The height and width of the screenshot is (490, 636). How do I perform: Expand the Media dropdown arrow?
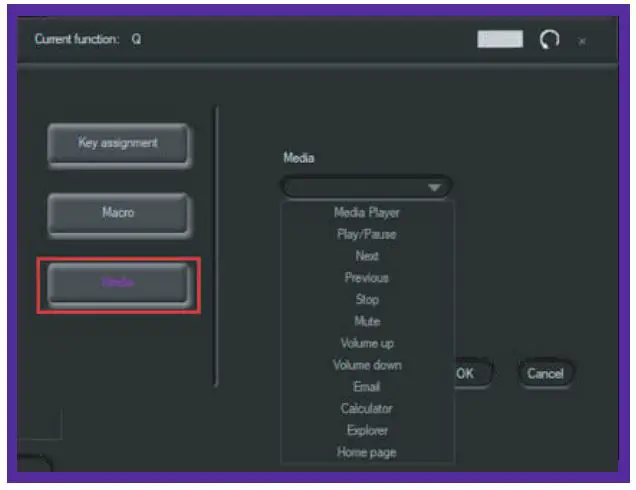(434, 187)
